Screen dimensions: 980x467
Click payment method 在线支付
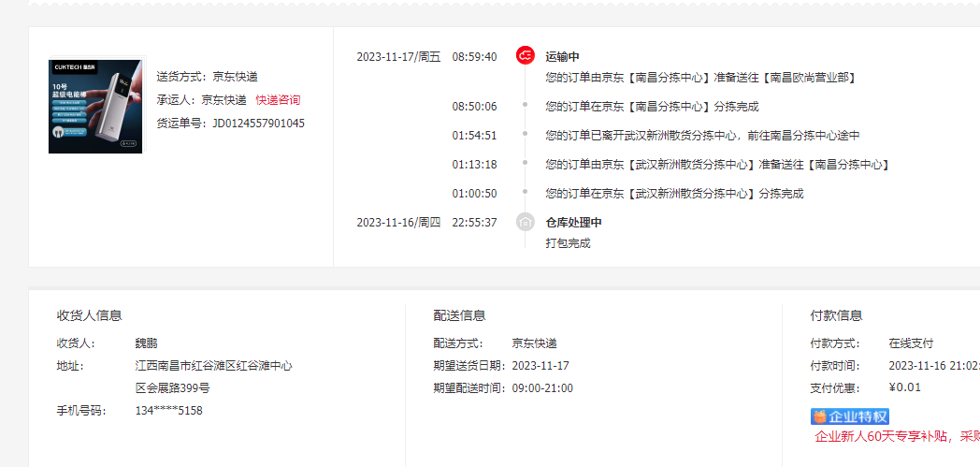911,343
